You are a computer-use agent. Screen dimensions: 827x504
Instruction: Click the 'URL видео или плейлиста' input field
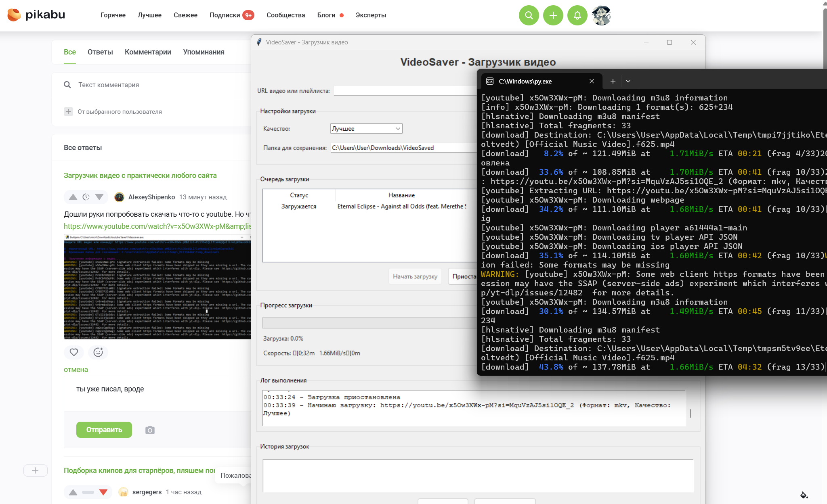click(405, 91)
